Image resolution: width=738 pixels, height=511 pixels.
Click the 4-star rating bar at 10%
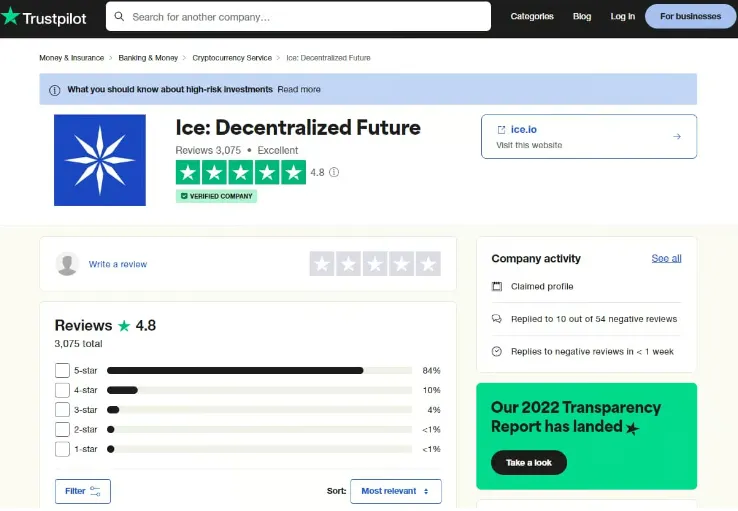tap(259, 390)
